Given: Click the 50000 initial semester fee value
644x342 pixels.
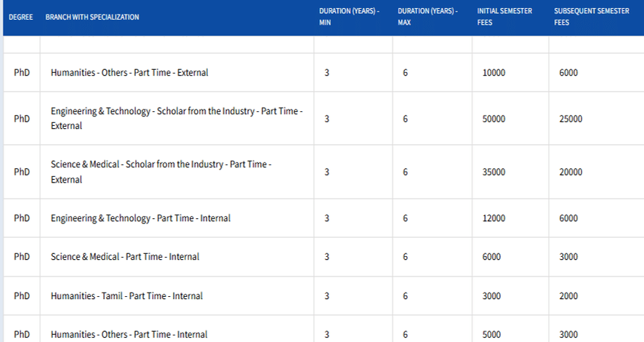Looking at the screenshot, I should coord(494,119).
